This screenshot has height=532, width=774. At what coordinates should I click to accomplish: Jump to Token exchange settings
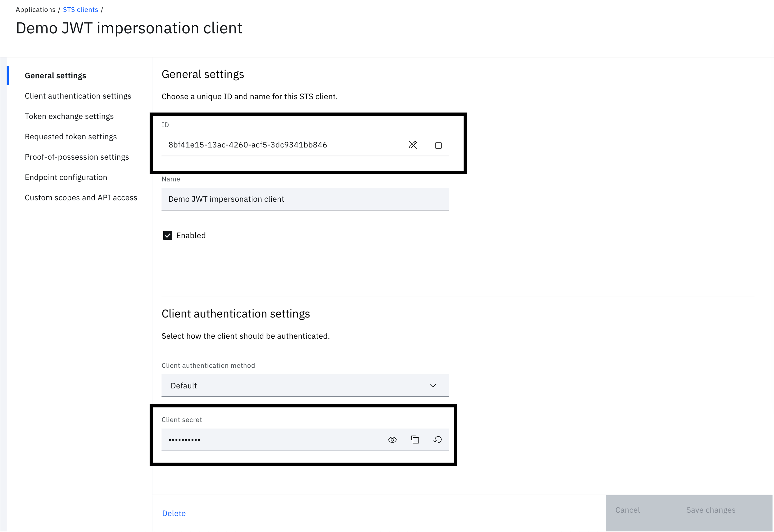69,116
